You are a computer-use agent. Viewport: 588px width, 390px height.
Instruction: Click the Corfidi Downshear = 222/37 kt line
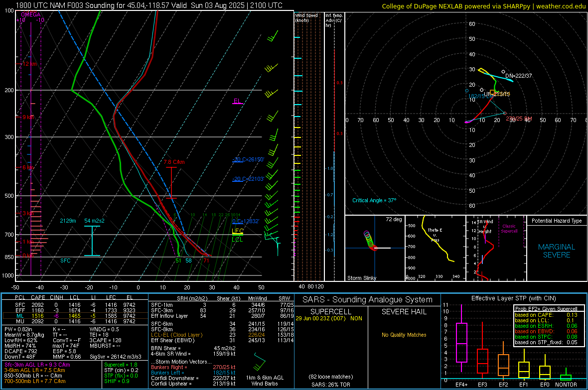pos(193,379)
